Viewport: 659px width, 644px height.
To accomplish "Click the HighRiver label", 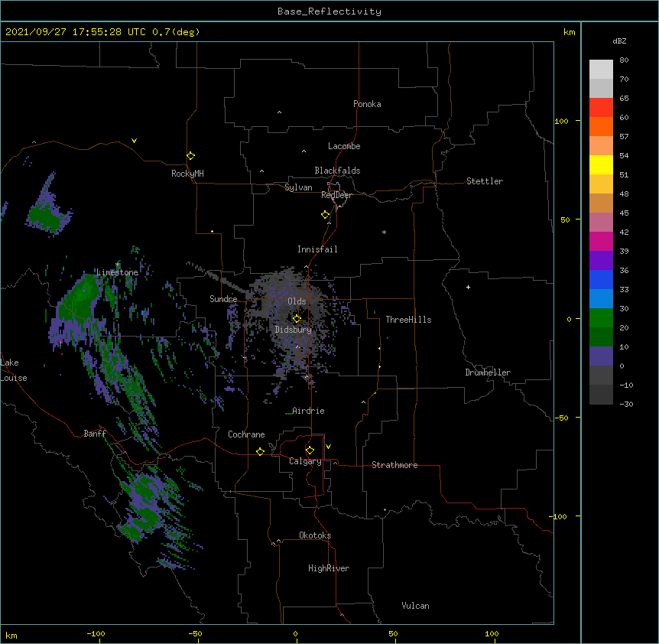I will tap(329, 568).
